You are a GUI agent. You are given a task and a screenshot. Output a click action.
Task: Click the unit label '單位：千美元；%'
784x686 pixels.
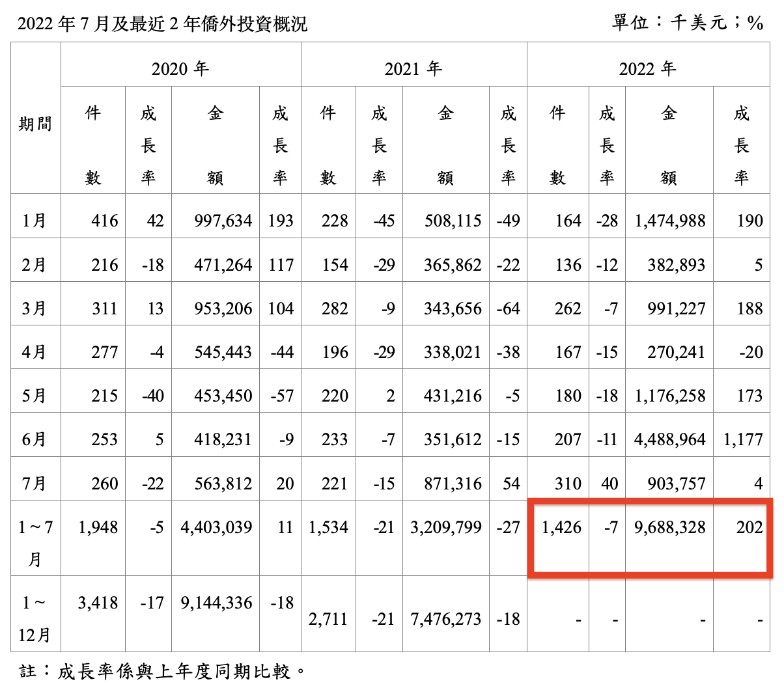click(688, 23)
